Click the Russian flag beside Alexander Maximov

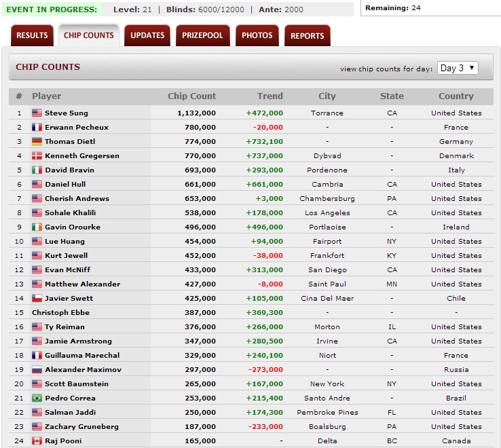click(x=37, y=370)
